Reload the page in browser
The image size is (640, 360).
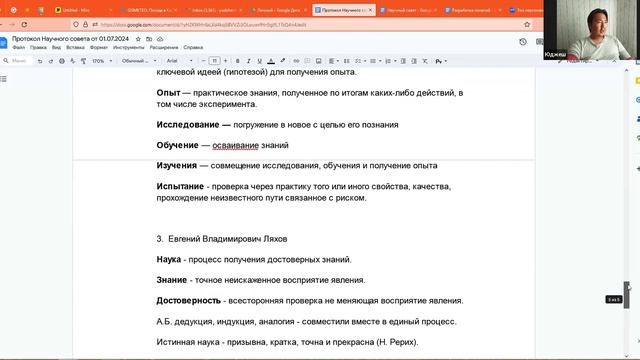pyautogui.click(x=24, y=24)
